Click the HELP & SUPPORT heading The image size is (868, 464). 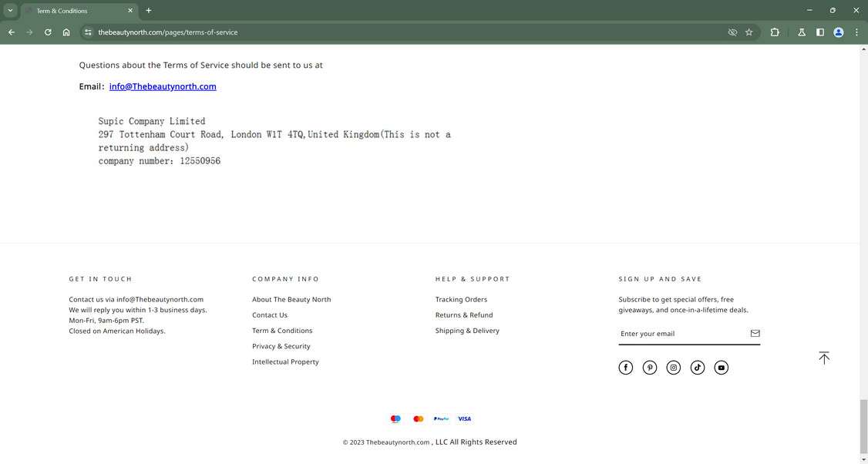473,279
